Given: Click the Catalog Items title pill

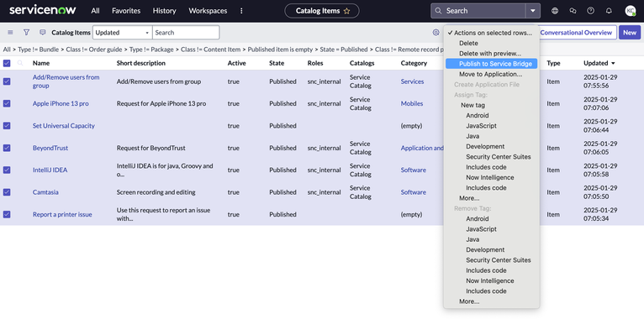Looking at the screenshot, I should coord(322,11).
